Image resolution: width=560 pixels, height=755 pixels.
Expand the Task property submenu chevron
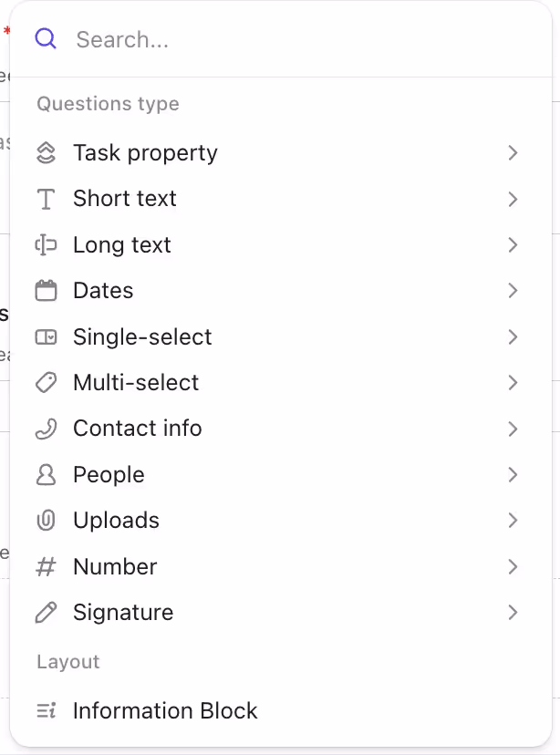[x=512, y=152]
